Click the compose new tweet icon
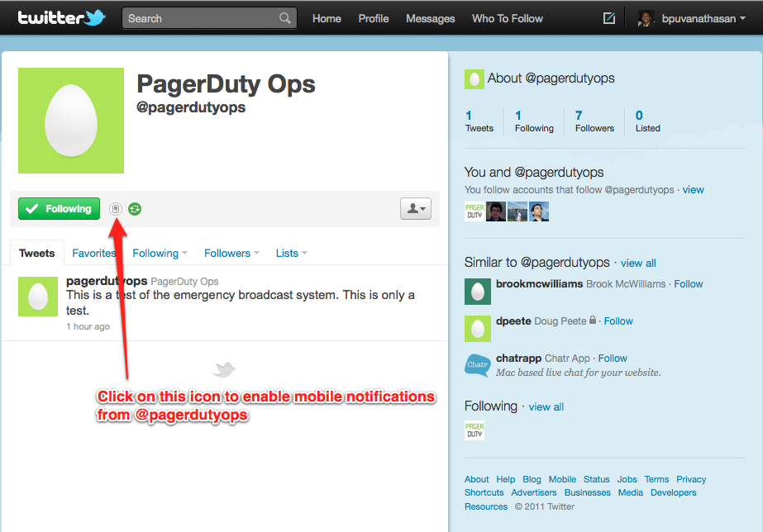This screenshot has height=532, width=763. pyautogui.click(x=609, y=18)
